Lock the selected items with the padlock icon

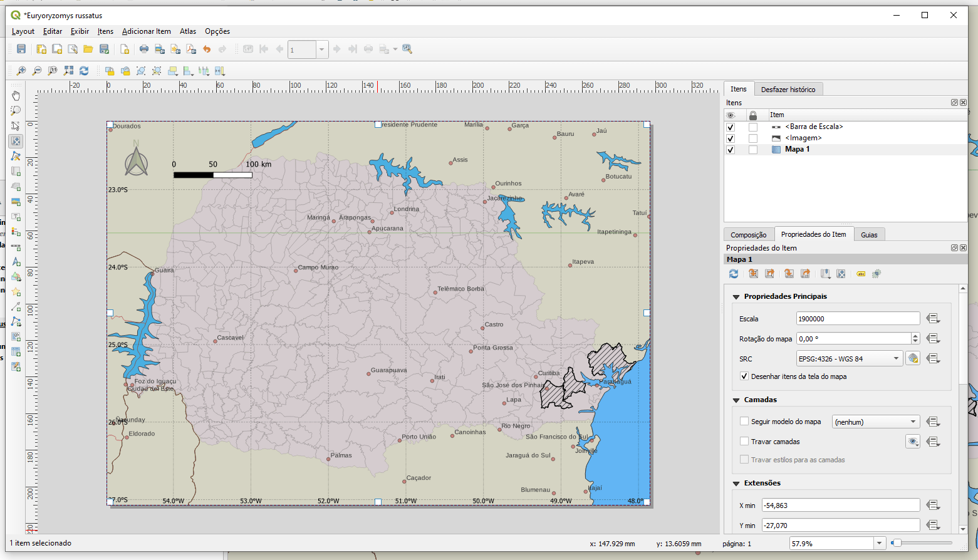coord(110,71)
